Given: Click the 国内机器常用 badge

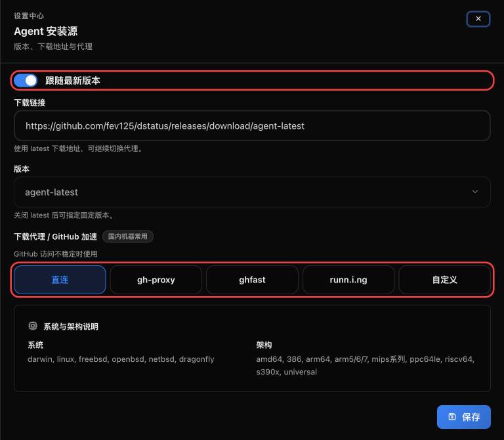Looking at the screenshot, I should [127, 236].
